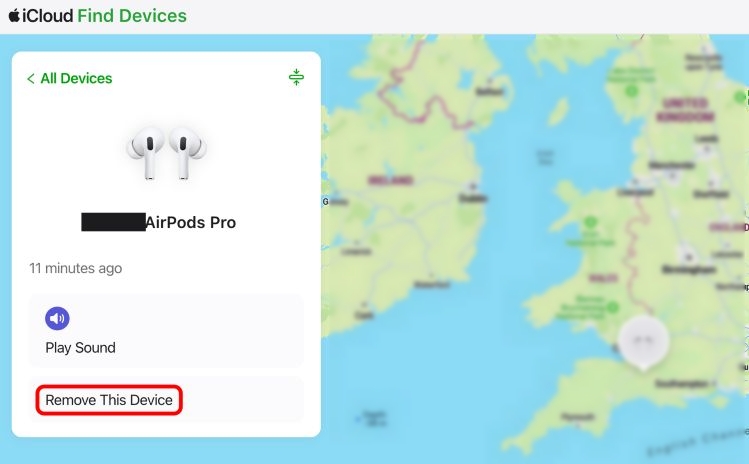
Task: Click the green park marker in north Wales
Action: (x=590, y=222)
